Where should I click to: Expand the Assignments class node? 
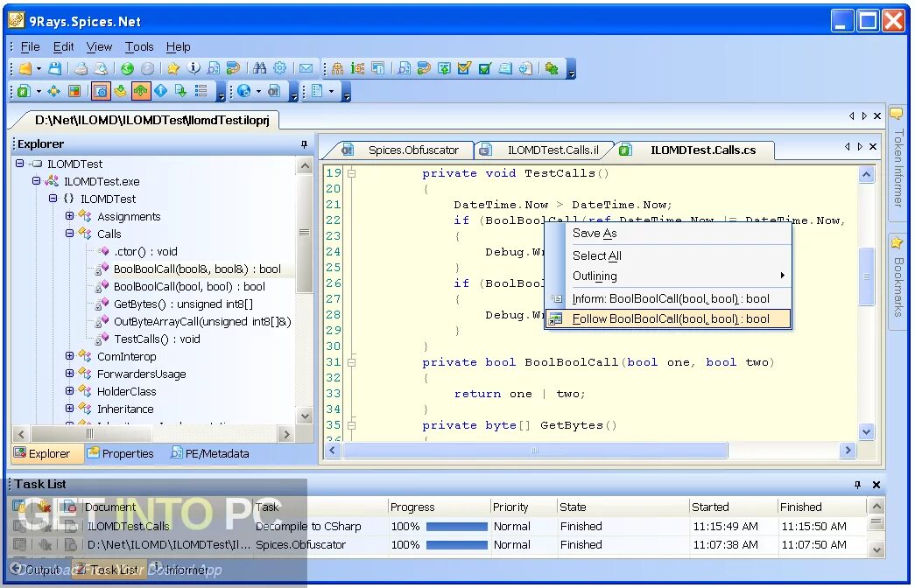coord(69,216)
